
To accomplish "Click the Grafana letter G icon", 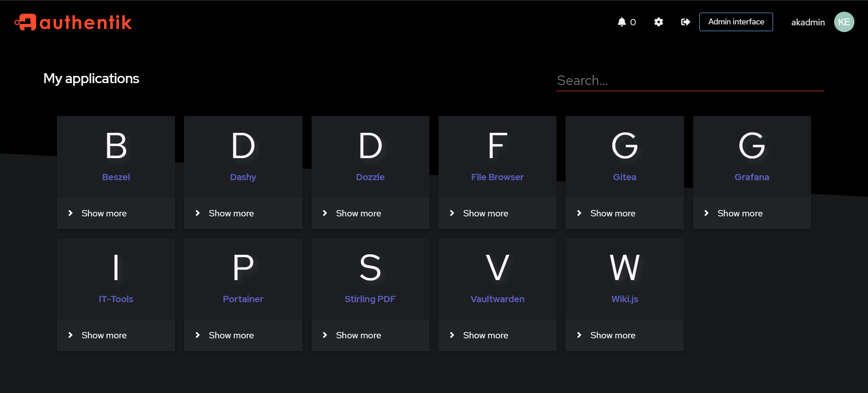I will point(752,146).
